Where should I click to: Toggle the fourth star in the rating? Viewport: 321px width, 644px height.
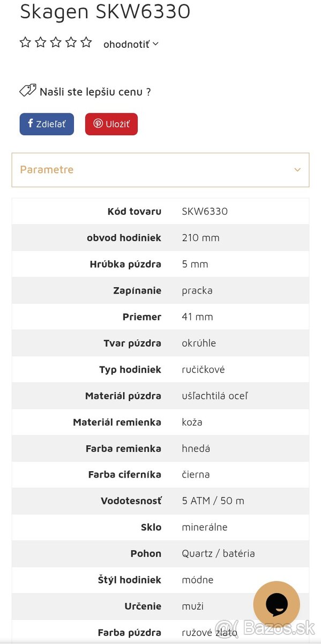point(71,41)
